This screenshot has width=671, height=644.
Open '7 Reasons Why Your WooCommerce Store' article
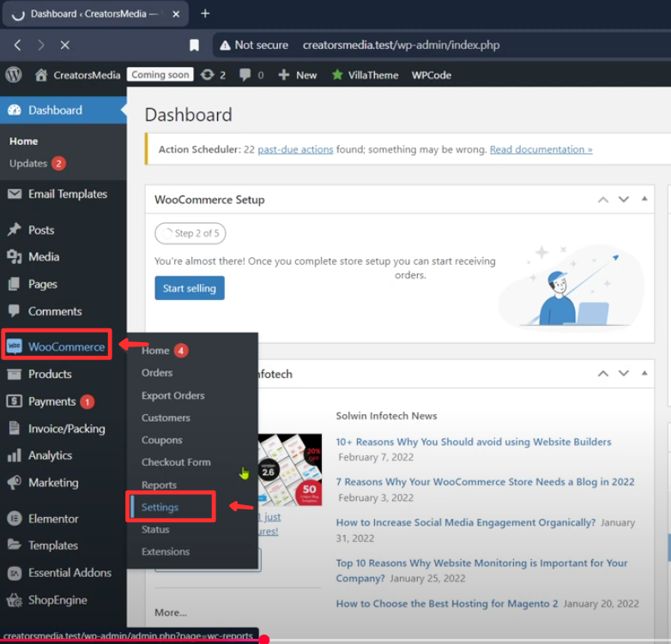pyautogui.click(x=485, y=482)
